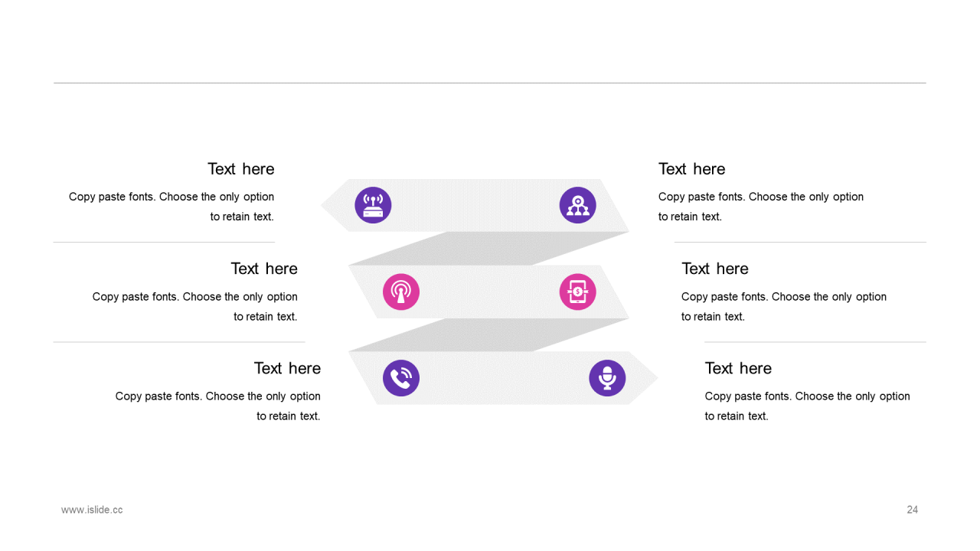Click the pink broadcast antenna icon
This screenshot has width=980, height=551.
(401, 292)
